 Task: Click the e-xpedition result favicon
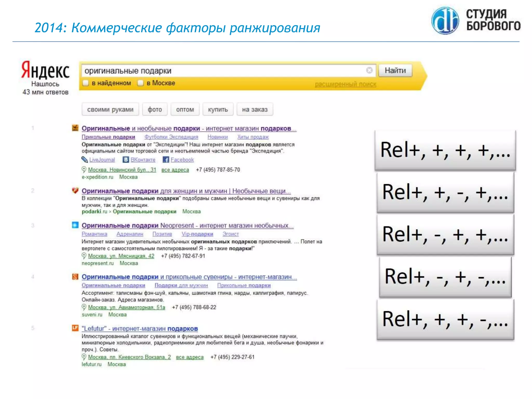pos(75,128)
